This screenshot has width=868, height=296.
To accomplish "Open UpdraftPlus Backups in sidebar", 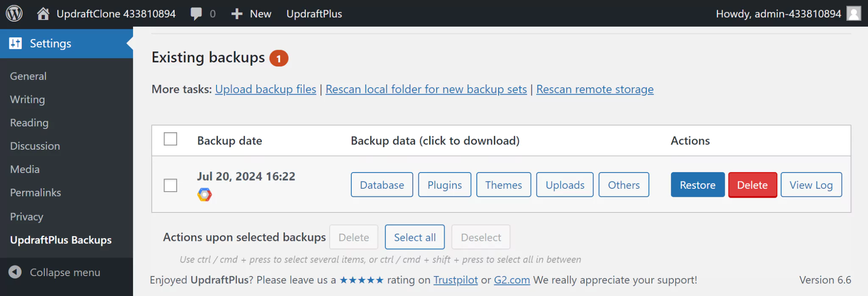I will 61,240.
